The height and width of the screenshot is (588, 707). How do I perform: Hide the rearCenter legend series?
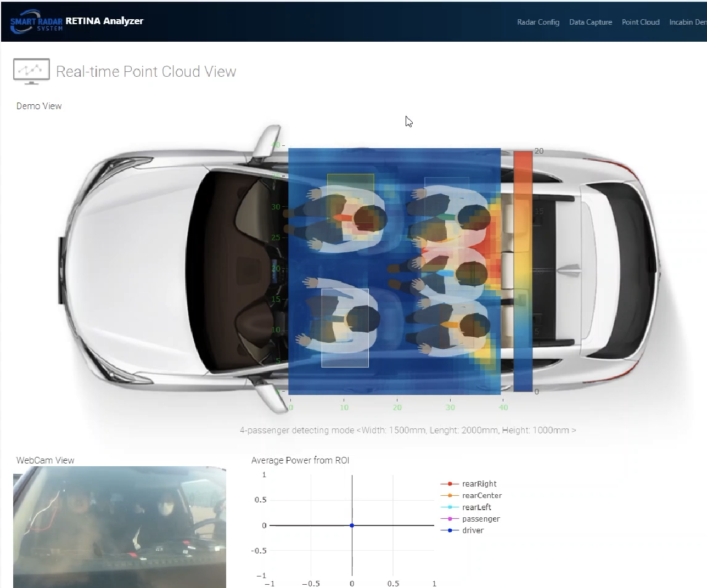tap(481, 495)
